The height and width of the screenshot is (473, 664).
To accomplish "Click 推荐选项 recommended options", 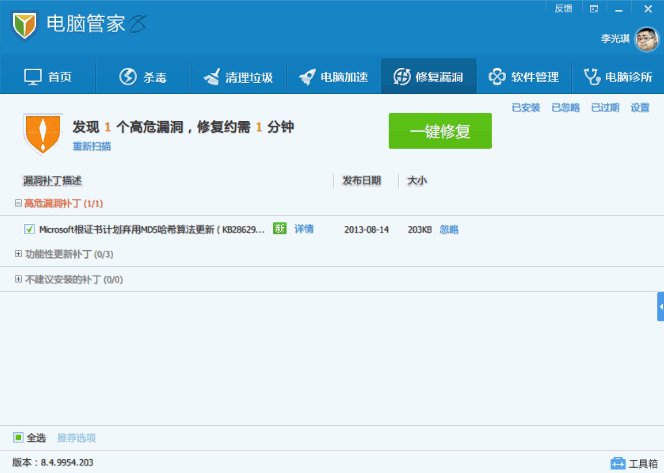I will point(77,438).
